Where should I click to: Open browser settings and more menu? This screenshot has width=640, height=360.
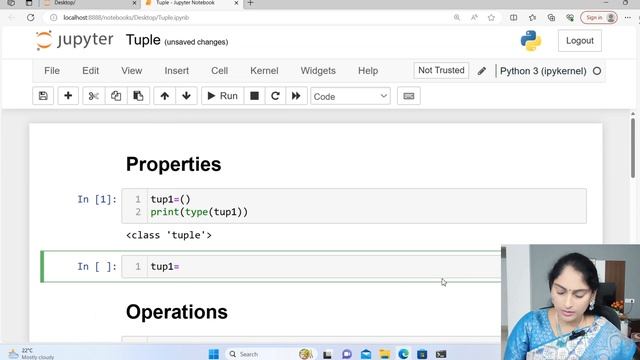click(628, 18)
